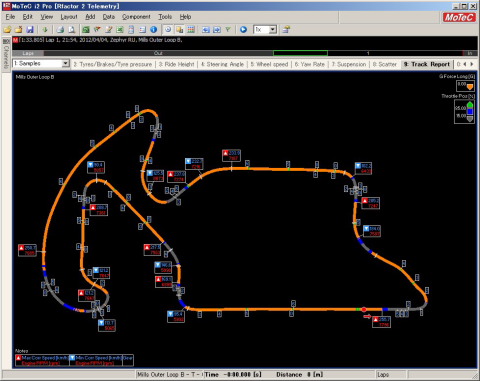Switch to the Ride Height tab
The image size is (480, 381).
tap(176, 64)
